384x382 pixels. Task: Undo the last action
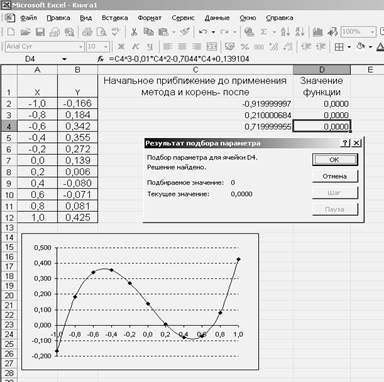(203, 32)
